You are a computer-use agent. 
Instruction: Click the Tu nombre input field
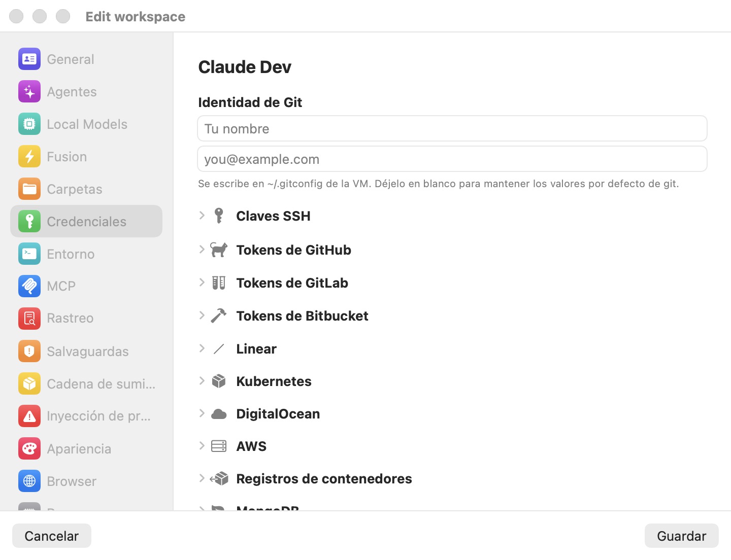click(452, 128)
